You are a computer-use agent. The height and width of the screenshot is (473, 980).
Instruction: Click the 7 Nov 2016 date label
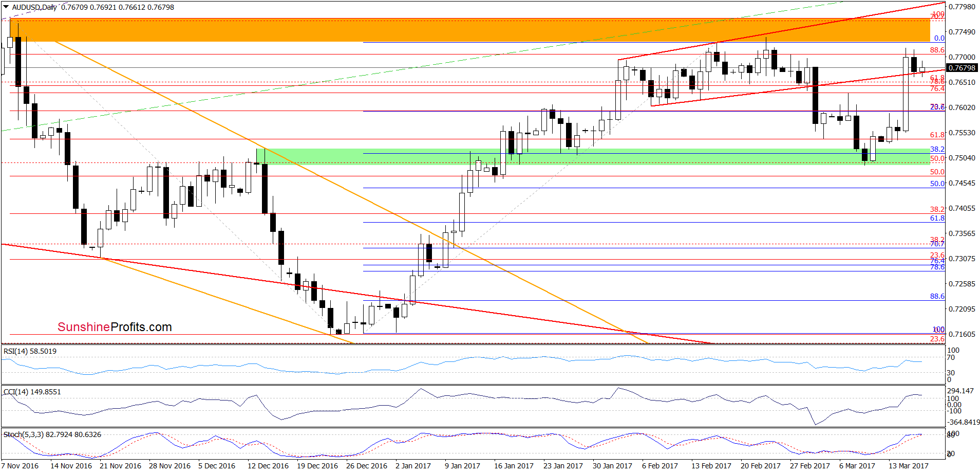coord(20,466)
